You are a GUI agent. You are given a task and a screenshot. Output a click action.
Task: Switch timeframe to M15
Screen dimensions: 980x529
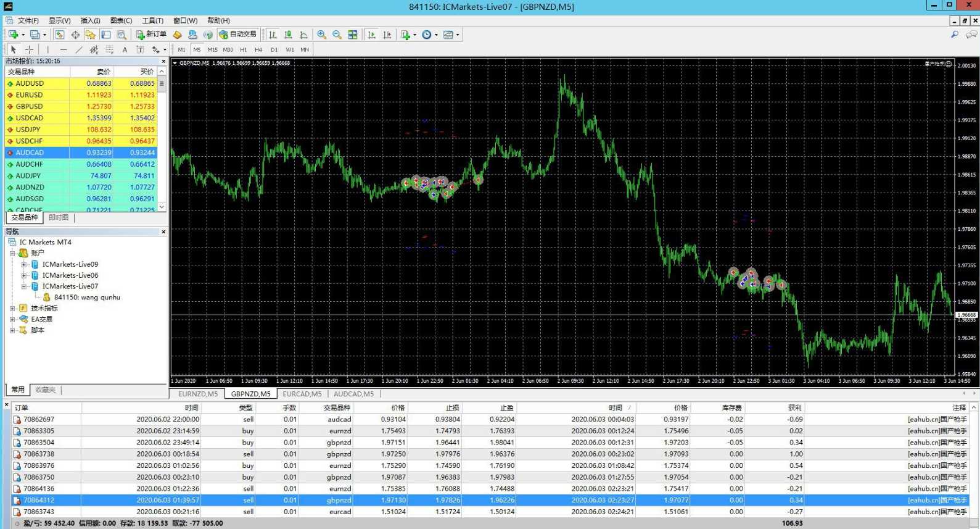(x=212, y=49)
